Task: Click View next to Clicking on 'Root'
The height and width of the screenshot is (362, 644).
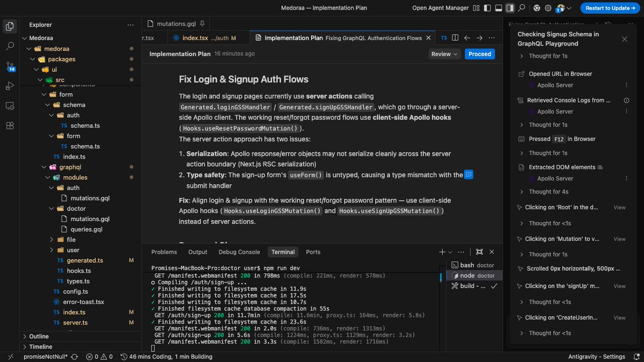Action: (619, 208)
